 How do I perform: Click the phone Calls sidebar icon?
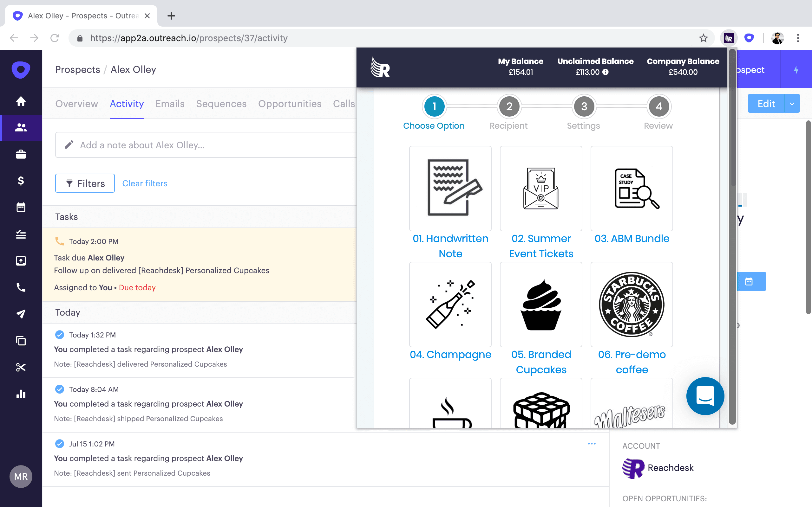pos(21,287)
